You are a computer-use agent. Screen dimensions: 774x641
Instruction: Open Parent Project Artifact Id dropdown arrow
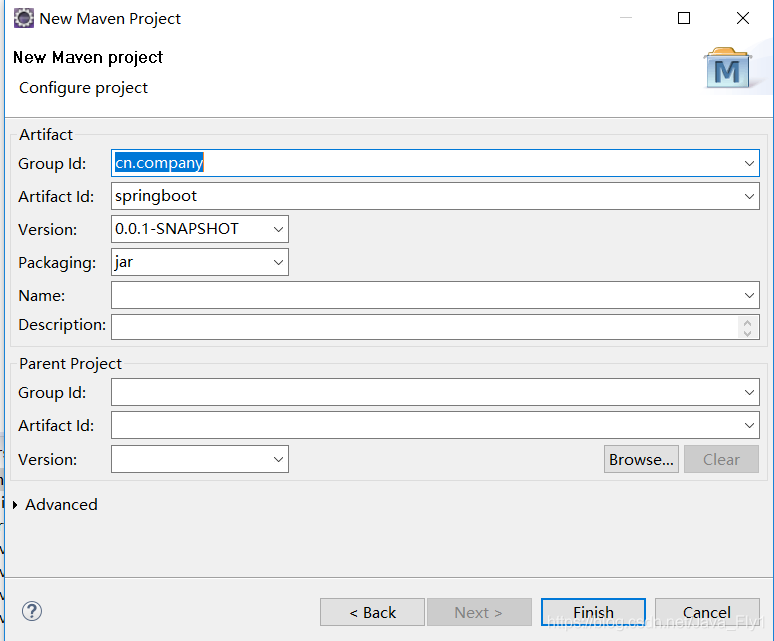pos(749,425)
